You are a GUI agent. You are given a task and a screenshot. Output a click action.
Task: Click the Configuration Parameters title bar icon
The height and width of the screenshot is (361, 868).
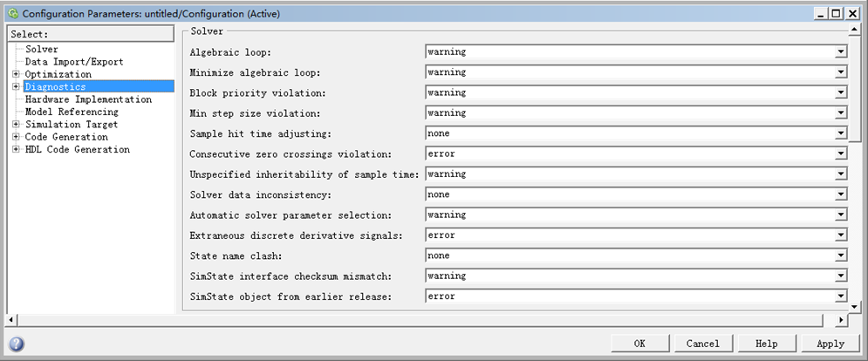click(x=12, y=14)
